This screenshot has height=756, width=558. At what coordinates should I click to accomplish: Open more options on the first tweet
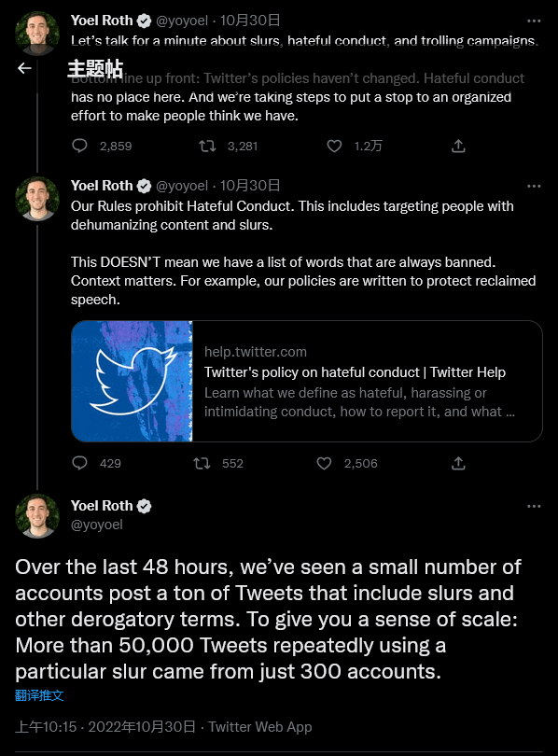534,21
